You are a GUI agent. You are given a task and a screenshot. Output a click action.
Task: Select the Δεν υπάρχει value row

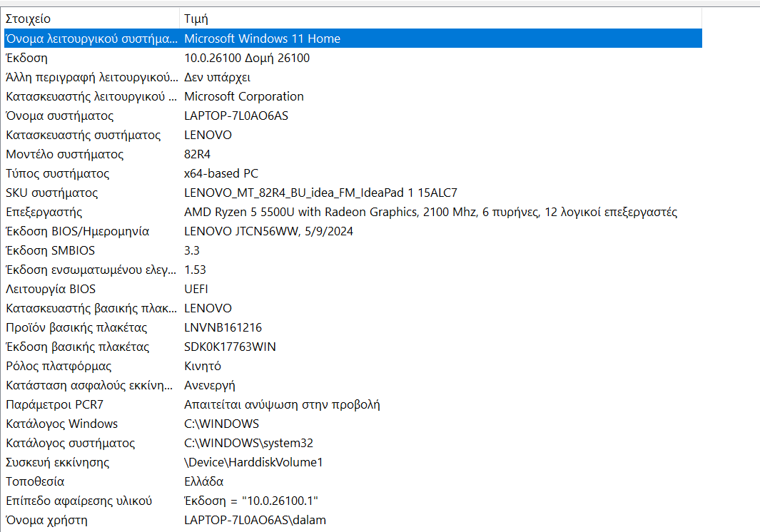coord(353,77)
